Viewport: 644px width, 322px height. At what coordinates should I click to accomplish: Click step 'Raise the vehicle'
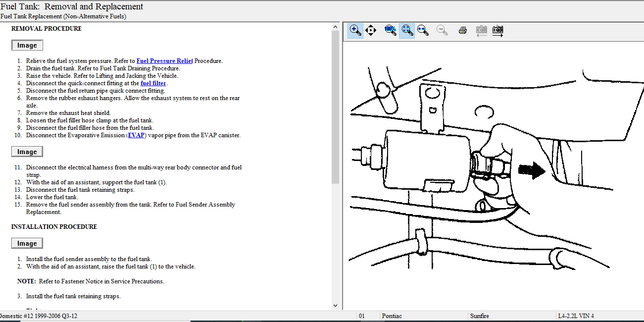click(x=102, y=76)
